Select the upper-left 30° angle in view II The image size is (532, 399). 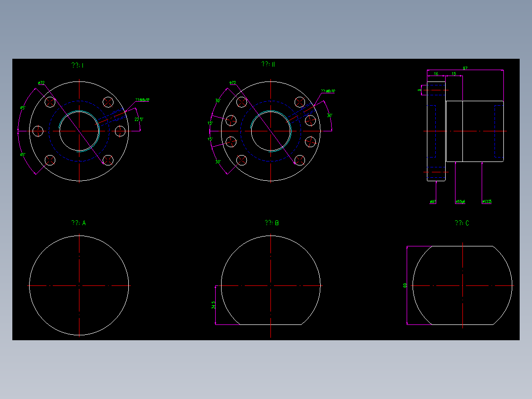[x=218, y=101]
